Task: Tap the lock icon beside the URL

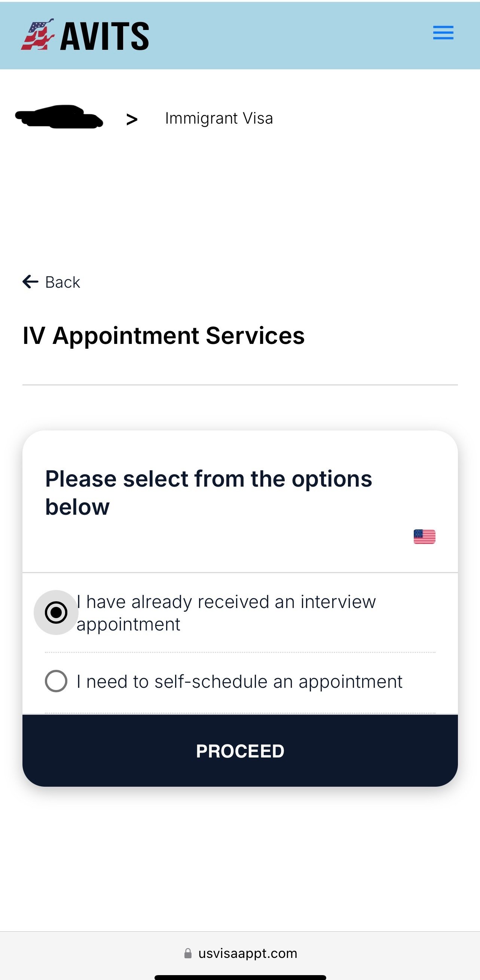Action: pyautogui.click(x=188, y=953)
